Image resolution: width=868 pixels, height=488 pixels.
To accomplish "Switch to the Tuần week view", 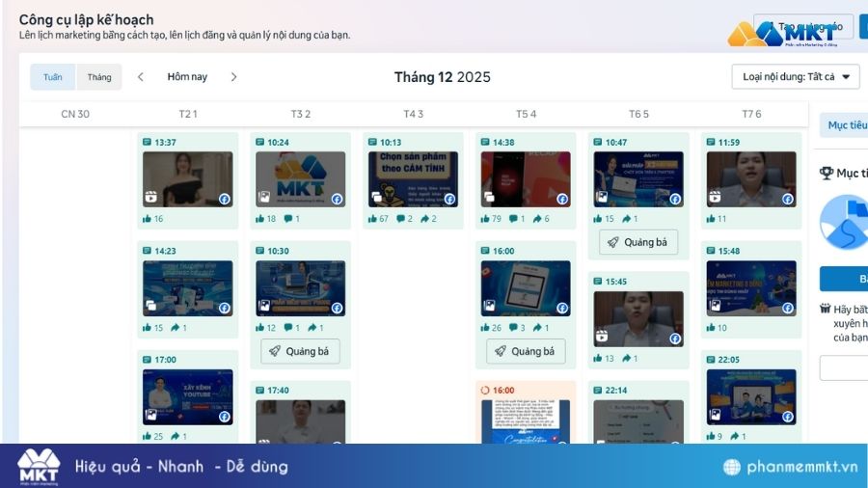I will point(53,77).
